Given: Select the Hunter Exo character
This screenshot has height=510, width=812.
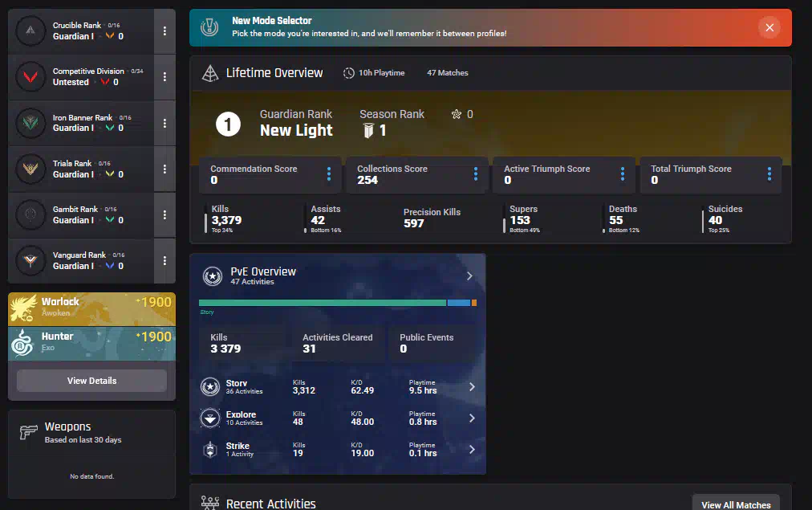Looking at the screenshot, I should [x=91, y=343].
